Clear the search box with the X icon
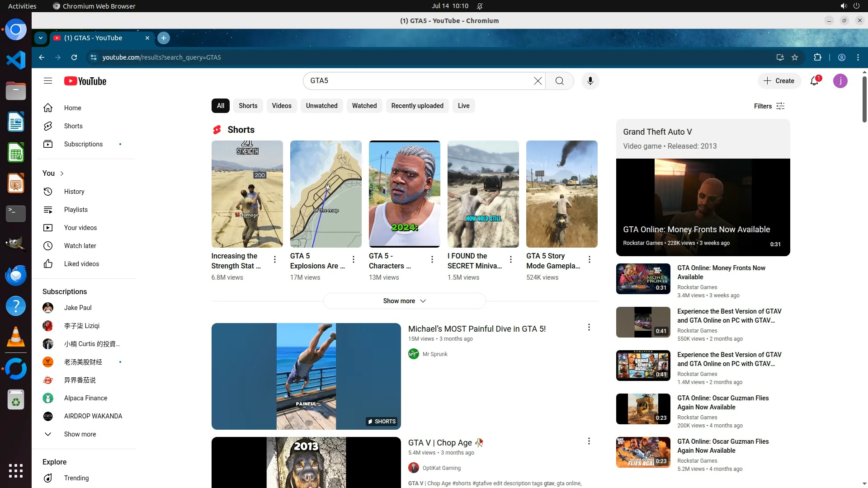 coord(538,81)
